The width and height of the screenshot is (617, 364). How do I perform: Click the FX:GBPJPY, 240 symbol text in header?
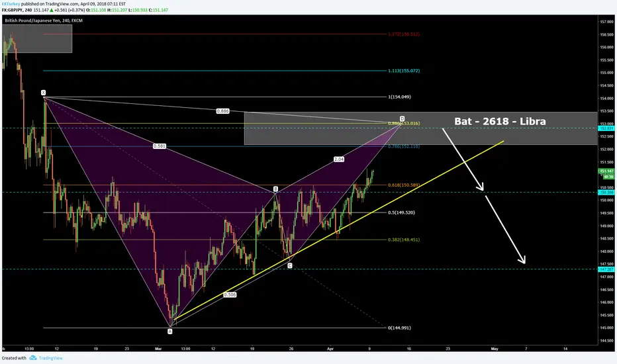(x=17, y=10)
